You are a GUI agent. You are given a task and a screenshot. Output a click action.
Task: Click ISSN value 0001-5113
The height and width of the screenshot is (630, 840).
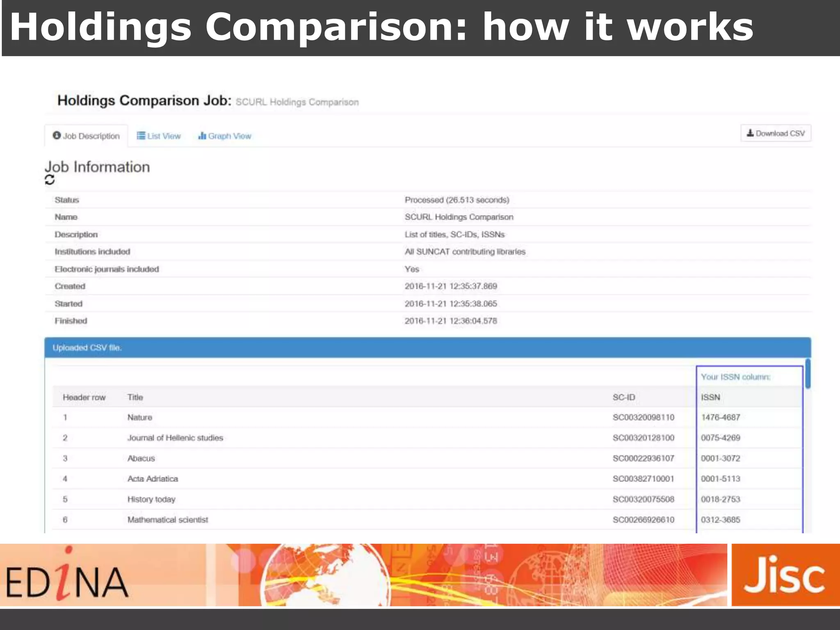[721, 479]
